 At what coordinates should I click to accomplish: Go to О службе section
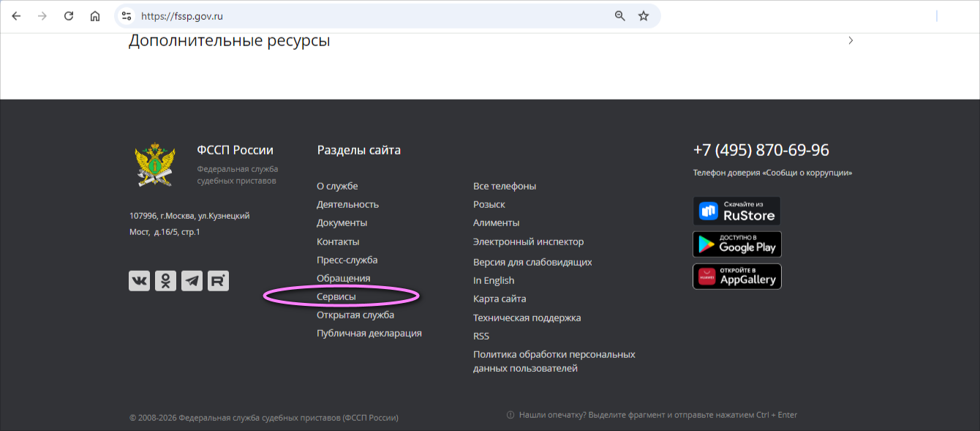337,186
